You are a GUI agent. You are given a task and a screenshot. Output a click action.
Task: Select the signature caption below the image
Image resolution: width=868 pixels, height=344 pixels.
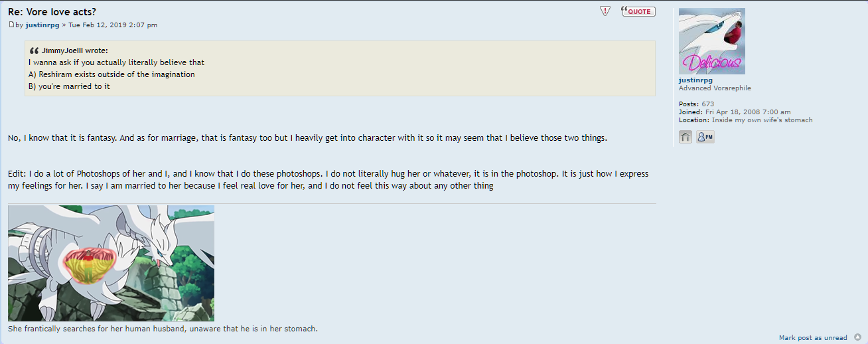(x=163, y=329)
